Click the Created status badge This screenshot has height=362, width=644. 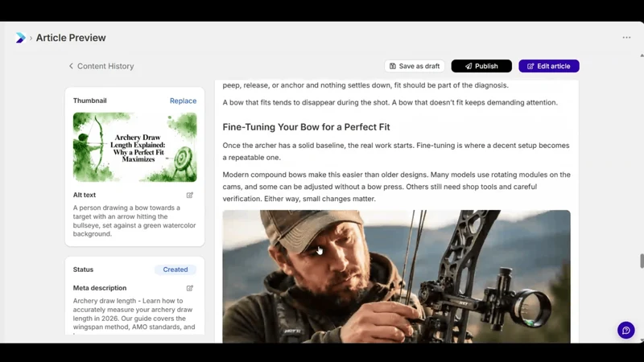coord(175,269)
